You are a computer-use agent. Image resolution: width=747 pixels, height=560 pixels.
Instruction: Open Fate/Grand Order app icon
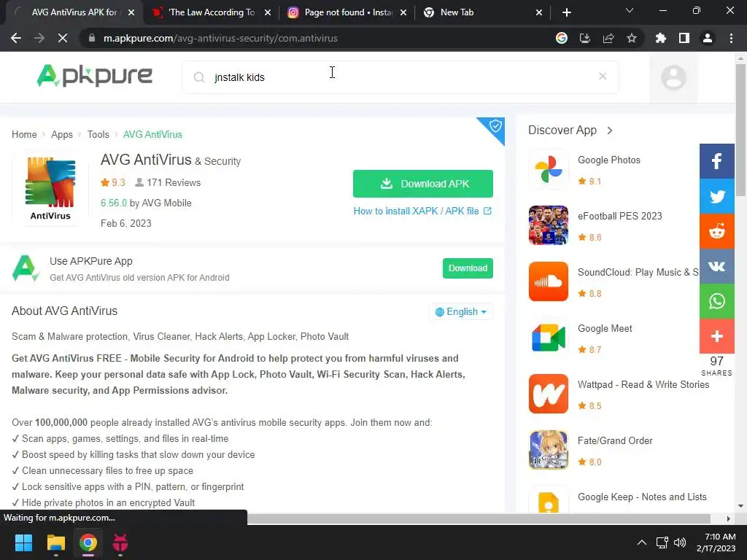tap(549, 450)
